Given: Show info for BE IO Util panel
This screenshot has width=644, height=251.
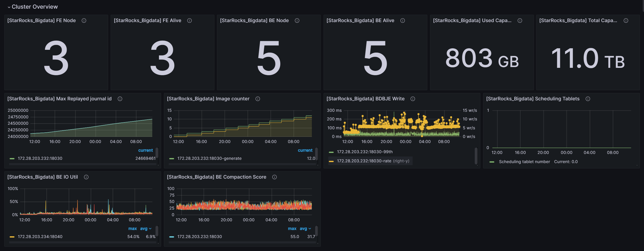Looking at the screenshot, I should coord(86,177).
